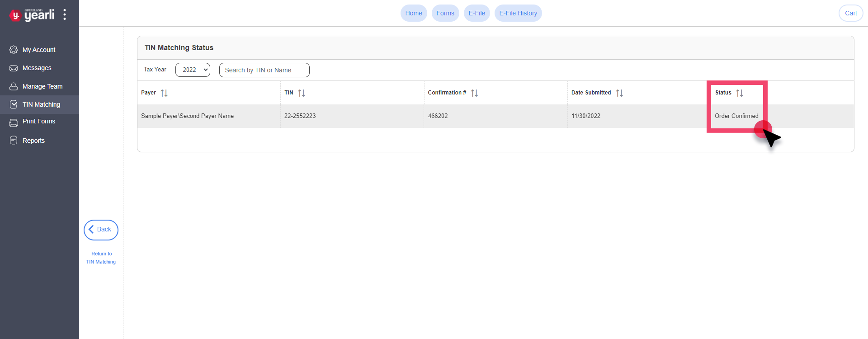Viewport: 868px width, 339px height.
Task: Sort by TIN using the arrows icon
Action: (x=302, y=93)
